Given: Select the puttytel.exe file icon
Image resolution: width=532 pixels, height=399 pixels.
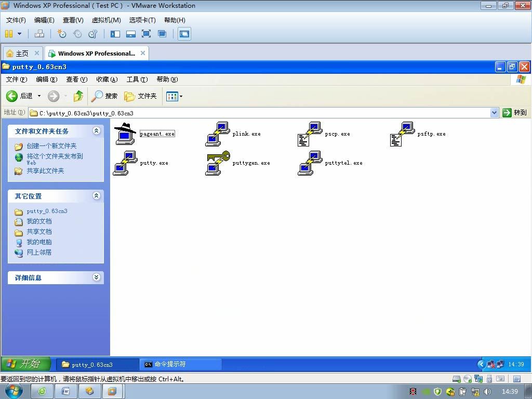Looking at the screenshot, I should point(310,163).
